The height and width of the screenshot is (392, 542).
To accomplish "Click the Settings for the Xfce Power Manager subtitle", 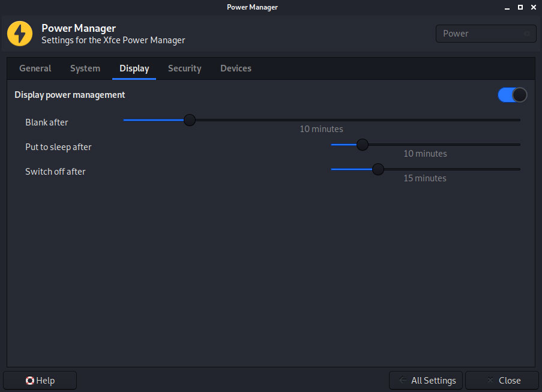I will pos(113,40).
